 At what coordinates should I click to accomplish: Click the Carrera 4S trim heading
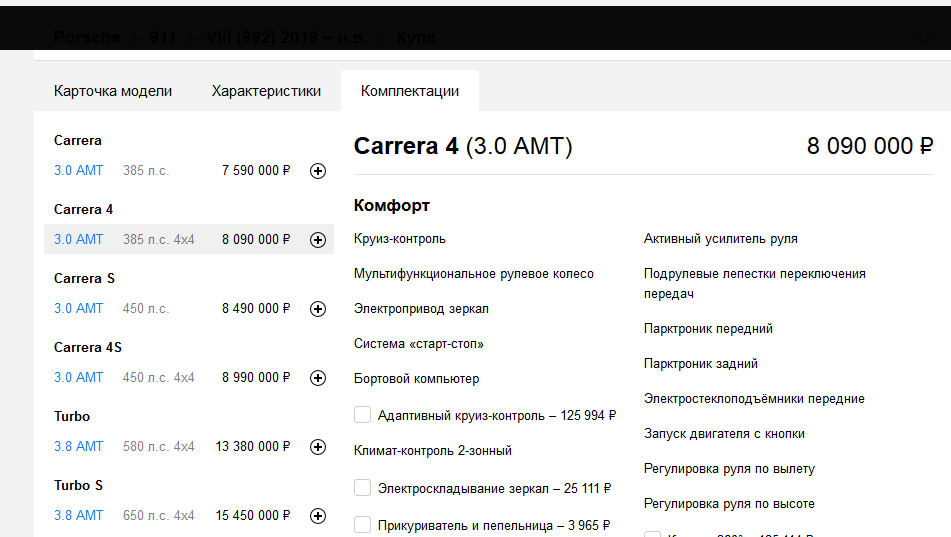(88, 347)
